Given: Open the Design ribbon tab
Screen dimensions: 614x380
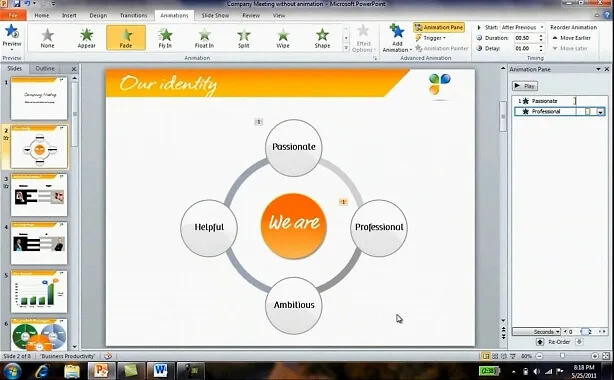Looking at the screenshot, I should [x=98, y=15].
